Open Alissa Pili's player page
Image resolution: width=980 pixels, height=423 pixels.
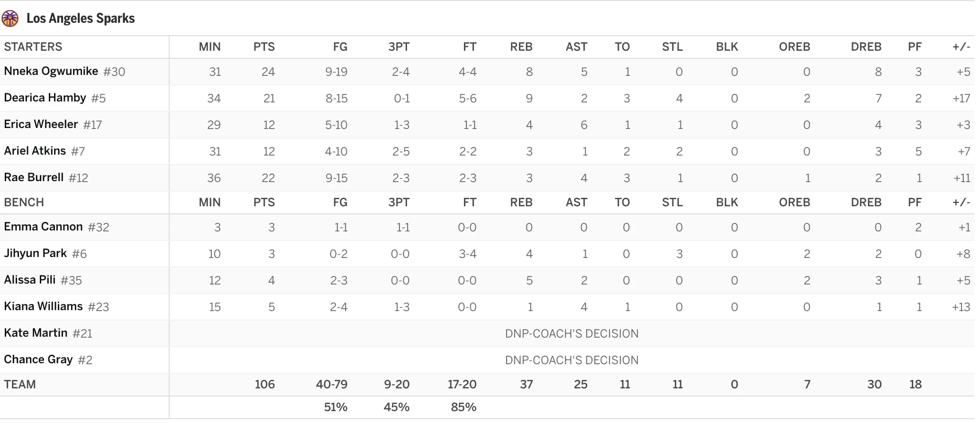click(x=30, y=280)
